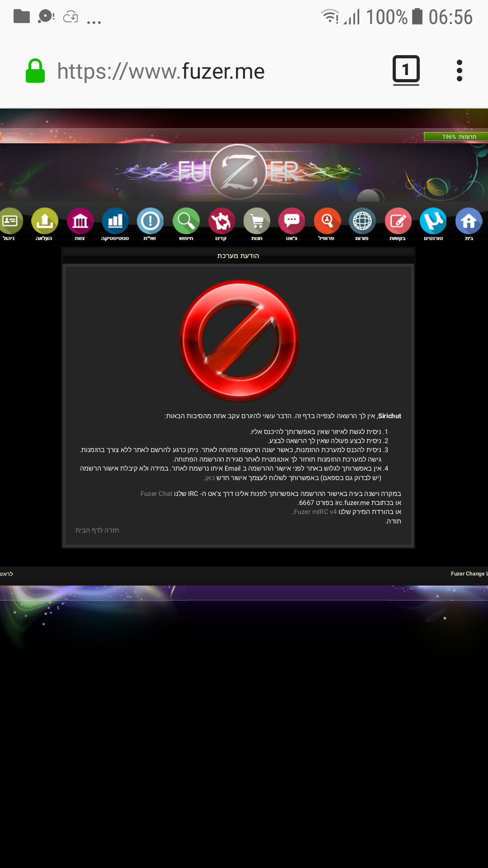Click the 'הודעת מערכת' panel title
This screenshot has width=488, height=868.
[238, 256]
